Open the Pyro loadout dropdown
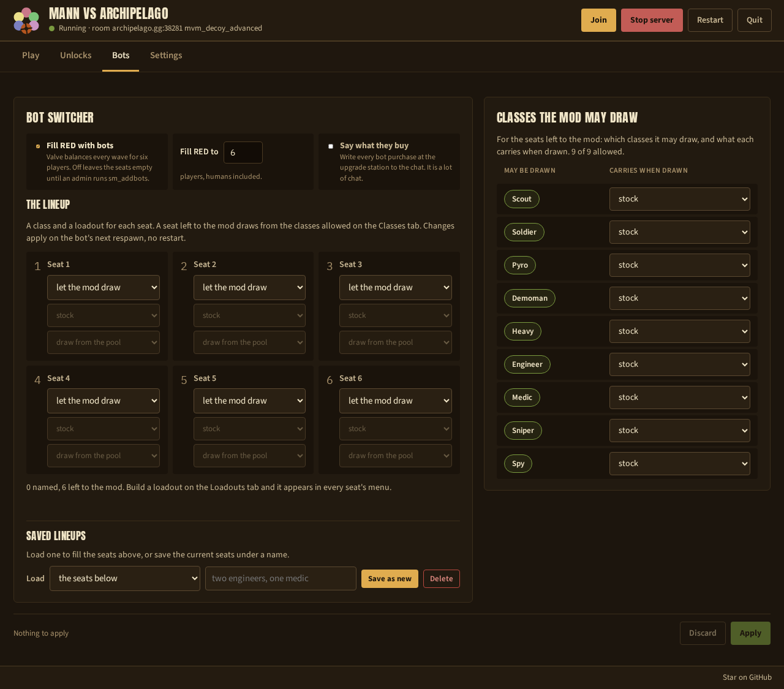 coord(680,265)
